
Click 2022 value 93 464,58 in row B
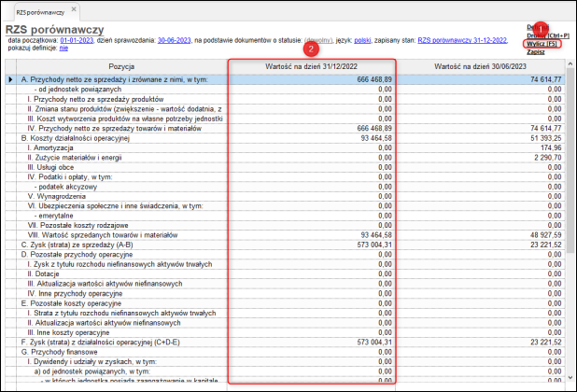pos(376,138)
